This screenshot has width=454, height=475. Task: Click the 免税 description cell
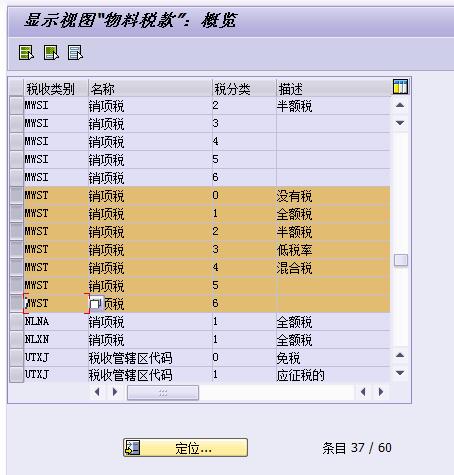[333, 358]
